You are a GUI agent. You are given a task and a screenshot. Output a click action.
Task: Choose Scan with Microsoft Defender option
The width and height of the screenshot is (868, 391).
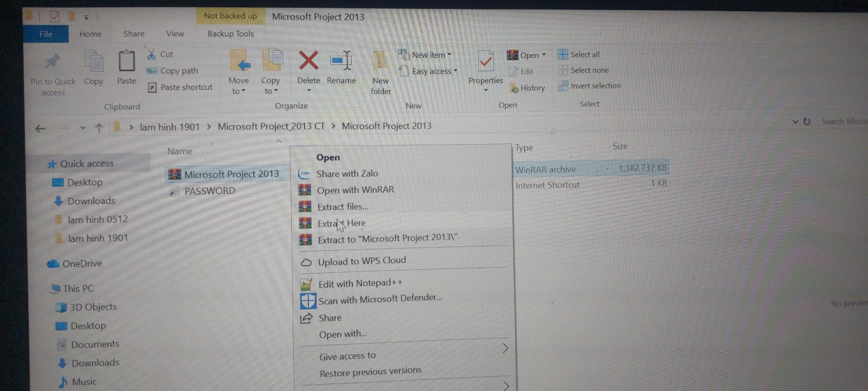coord(380,299)
